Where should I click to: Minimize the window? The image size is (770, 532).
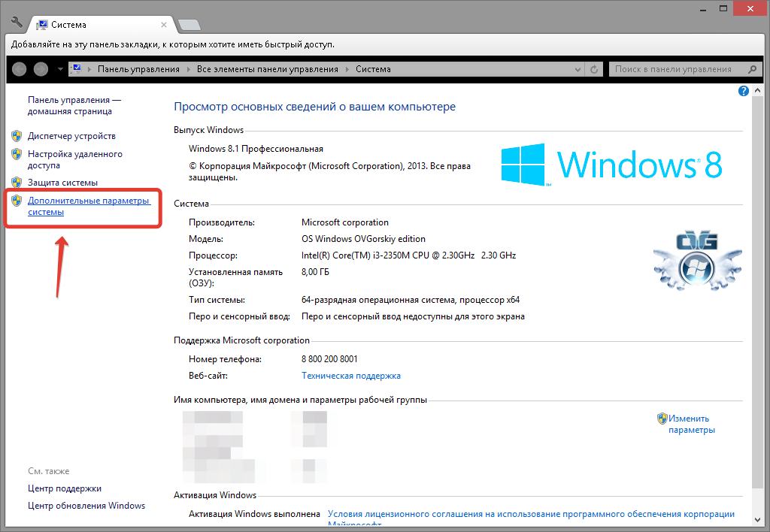703,9
